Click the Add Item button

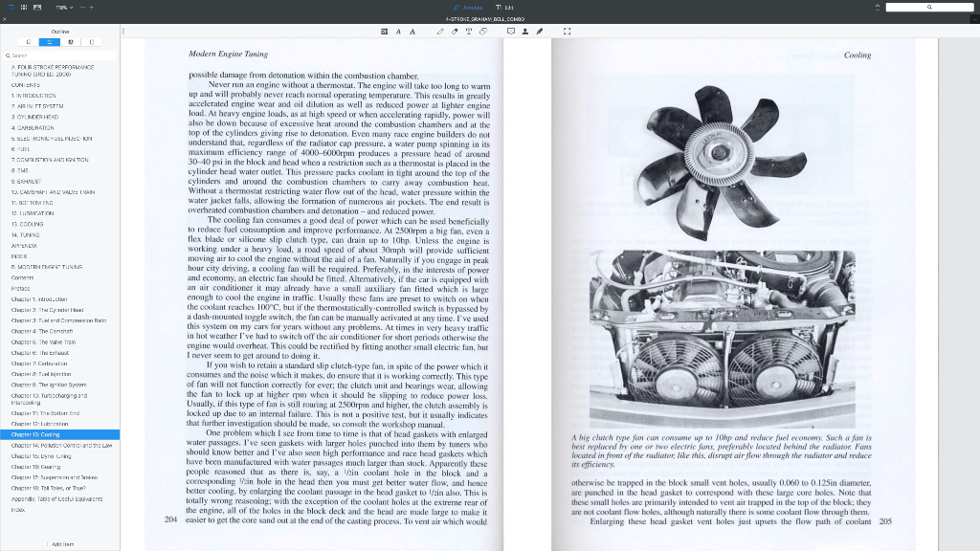[x=61, y=543]
